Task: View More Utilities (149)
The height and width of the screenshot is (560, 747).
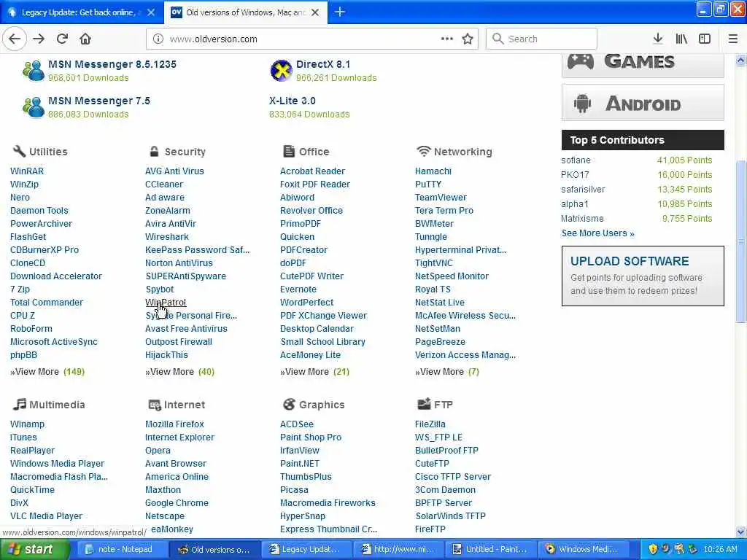Action: (x=47, y=371)
